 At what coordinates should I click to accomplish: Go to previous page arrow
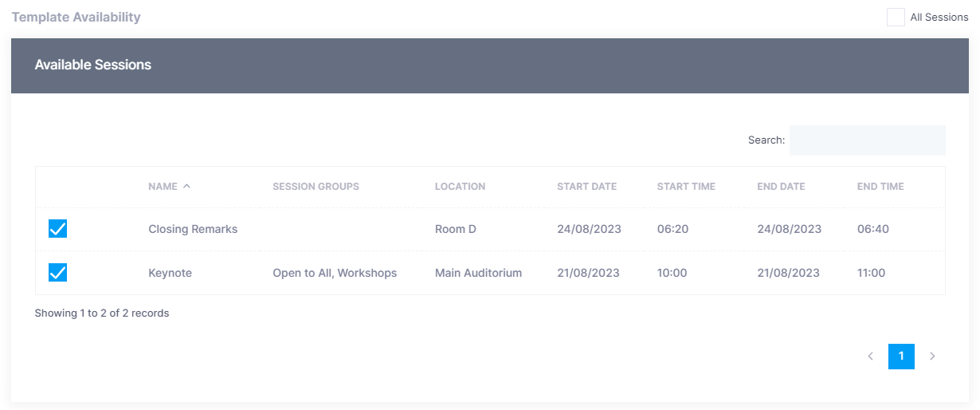point(871,357)
